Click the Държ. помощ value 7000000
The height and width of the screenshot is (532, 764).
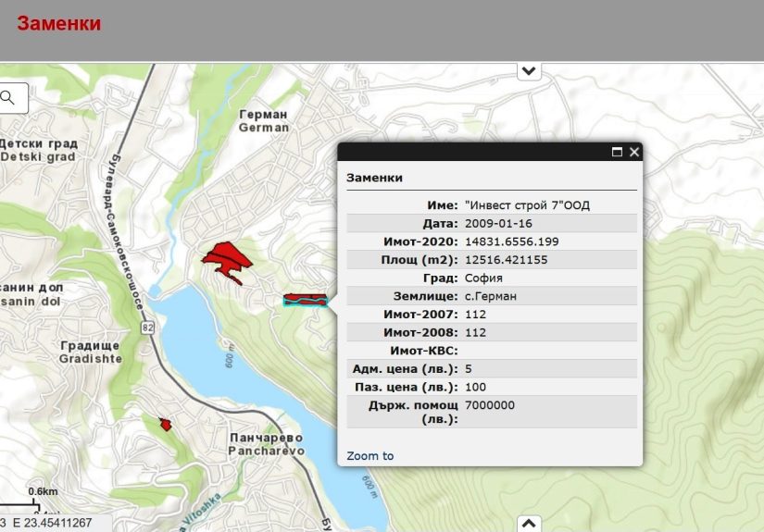[490, 405]
